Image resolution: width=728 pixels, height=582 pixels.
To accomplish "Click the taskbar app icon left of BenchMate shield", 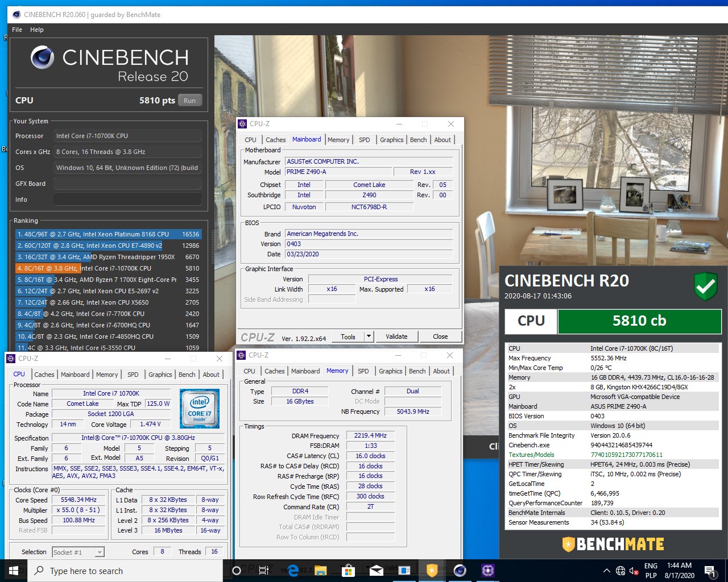I will [x=404, y=571].
